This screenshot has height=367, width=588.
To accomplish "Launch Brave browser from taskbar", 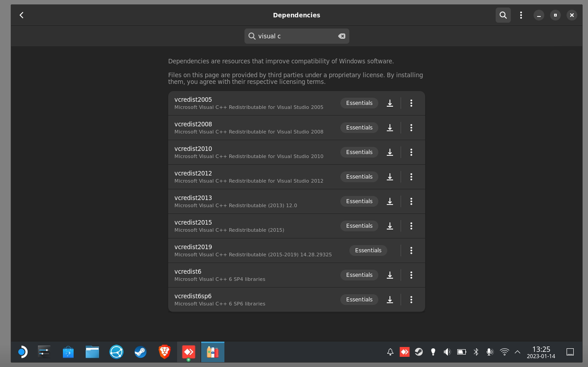I will [164, 352].
